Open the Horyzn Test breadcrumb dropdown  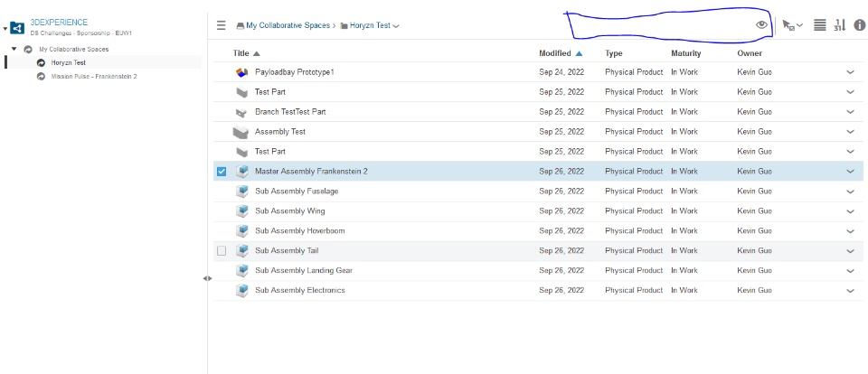(396, 26)
